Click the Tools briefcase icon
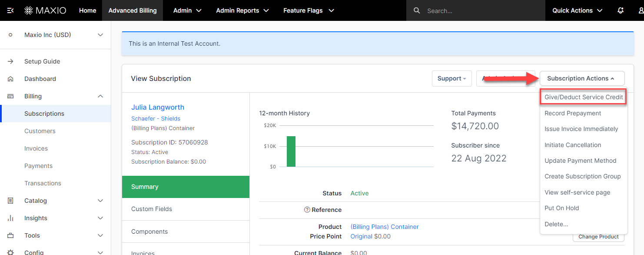 click(x=11, y=235)
